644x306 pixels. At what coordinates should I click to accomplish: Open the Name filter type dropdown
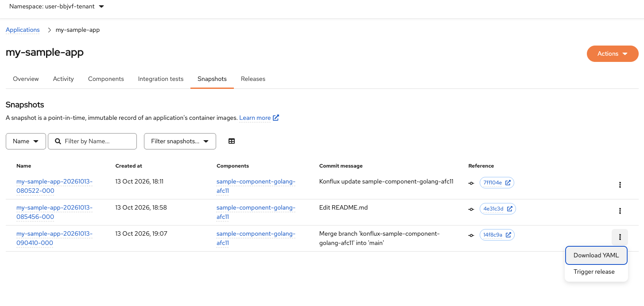tap(26, 141)
